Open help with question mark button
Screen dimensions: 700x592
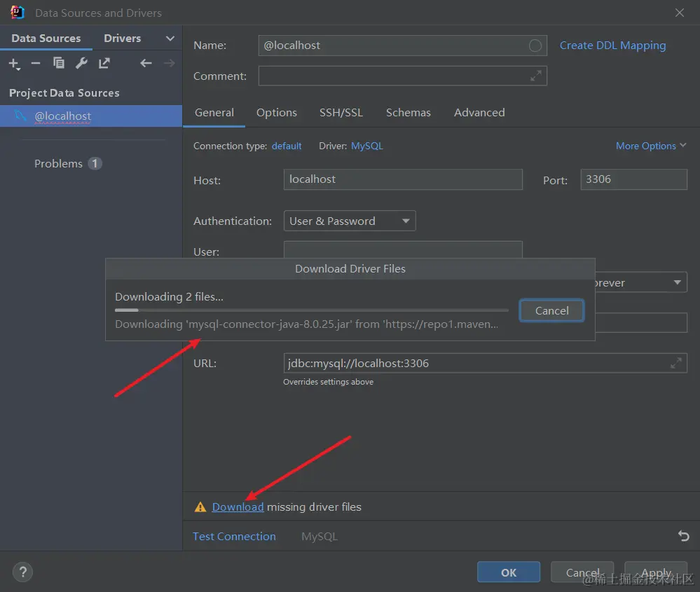click(x=22, y=572)
